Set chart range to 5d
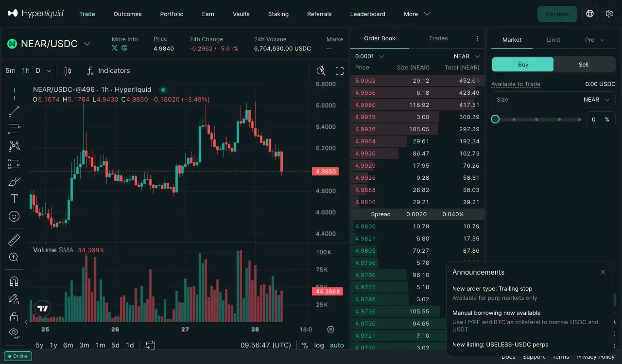 [115, 345]
